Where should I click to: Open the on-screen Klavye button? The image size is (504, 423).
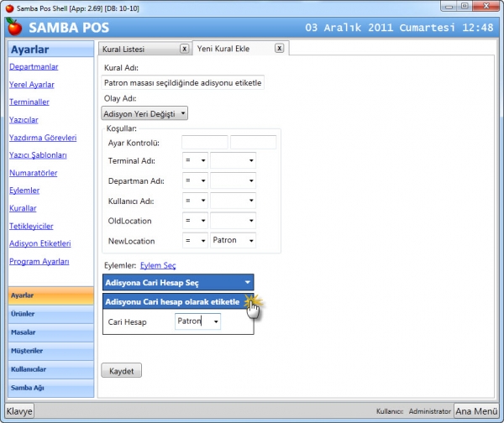19,411
